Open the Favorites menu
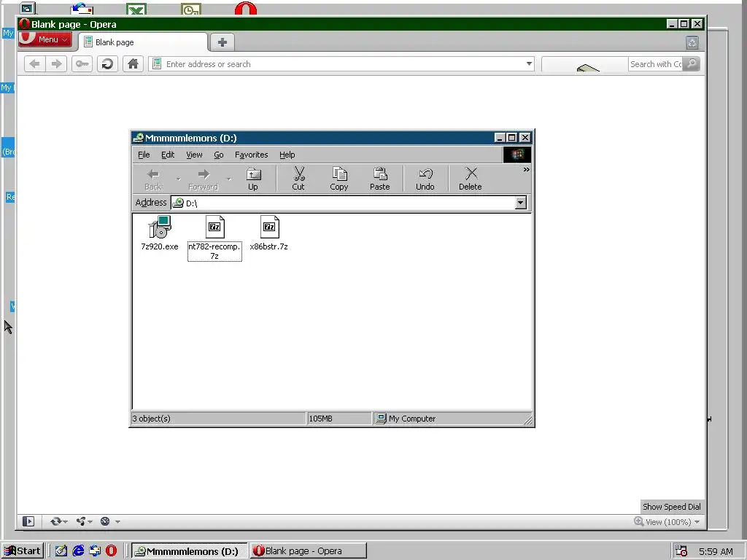Screen dimensions: 747x560 pos(252,155)
